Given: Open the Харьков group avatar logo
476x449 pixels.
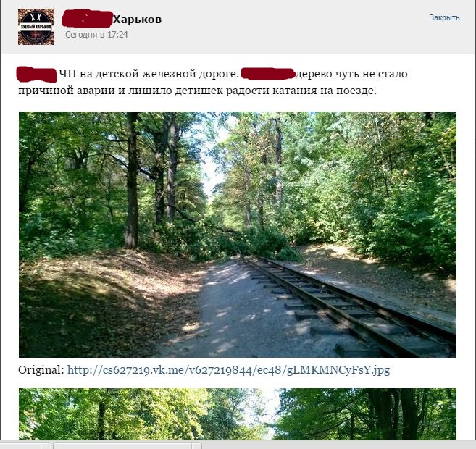Looking at the screenshot, I should point(36,27).
